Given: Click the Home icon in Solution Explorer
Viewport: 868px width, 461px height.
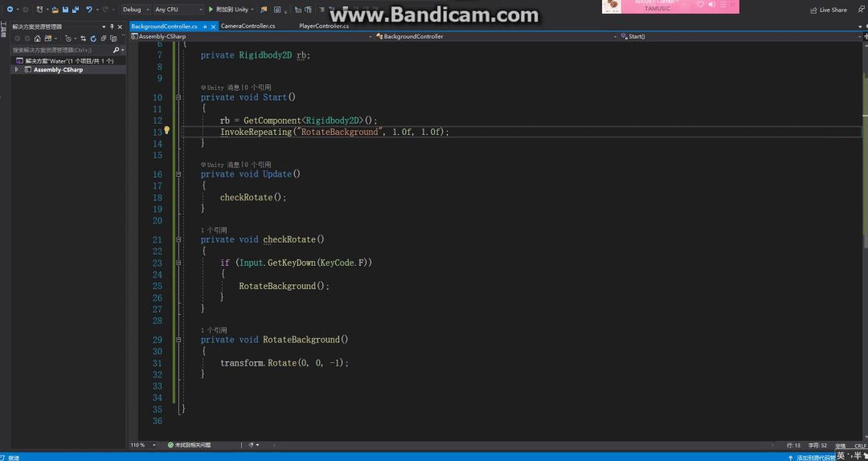Looking at the screenshot, I should [x=37, y=38].
